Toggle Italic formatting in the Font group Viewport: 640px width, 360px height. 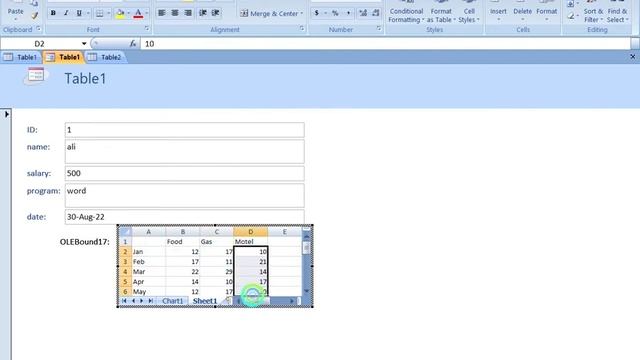click(x=66, y=13)
